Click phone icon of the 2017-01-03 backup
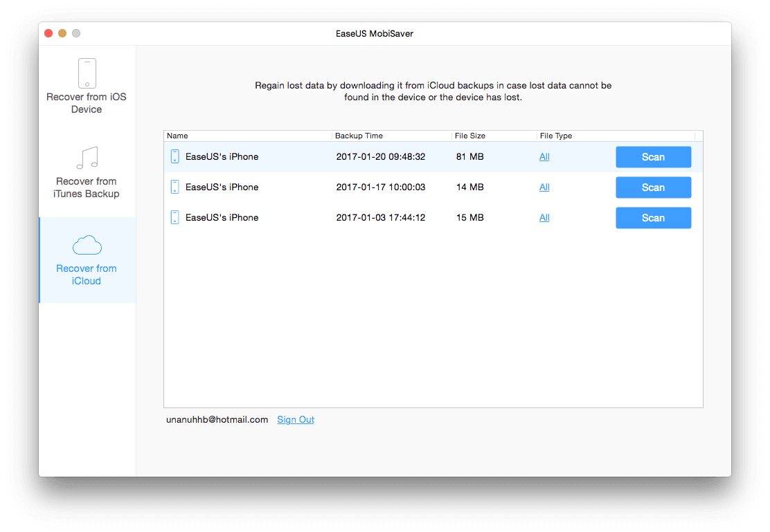This screenshot has width=770, height=532. [x=174, y=218]
